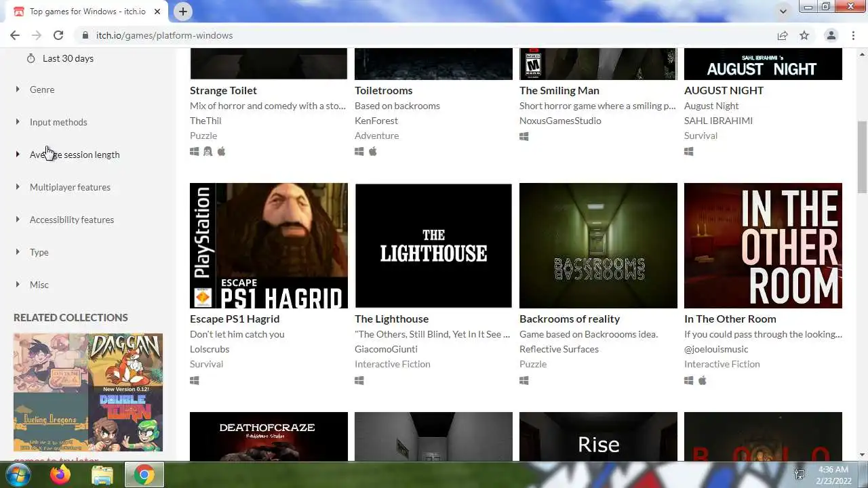
Task: Click Windows icon under The Smiling Man
Action: pyautogui.click(x=524, y=136)
